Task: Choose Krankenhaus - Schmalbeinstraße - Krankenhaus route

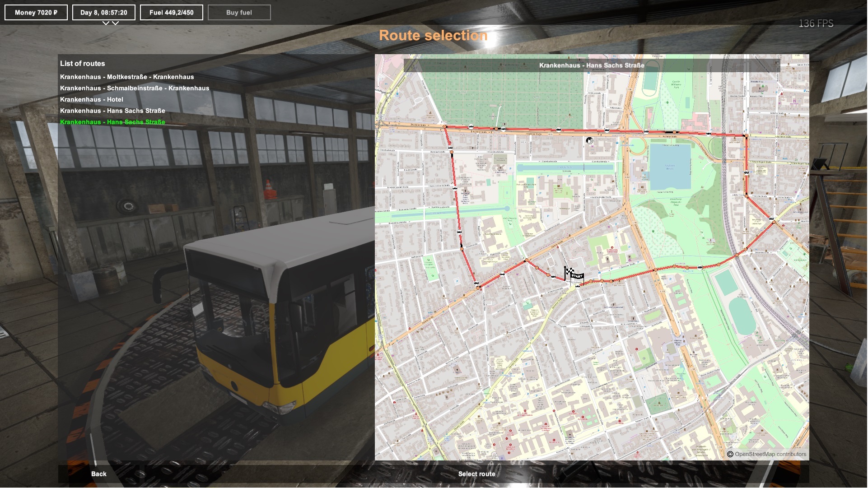Action: click(x=135, y=88)
